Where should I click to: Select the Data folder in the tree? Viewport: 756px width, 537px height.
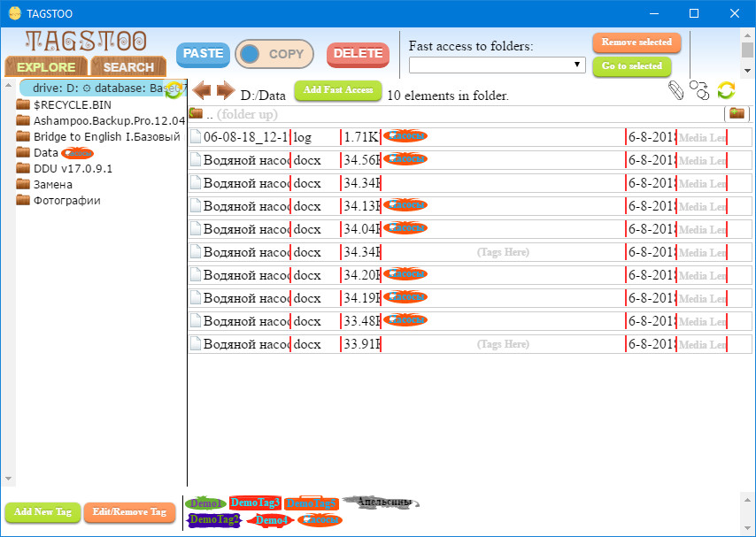[x=46, y=153]
